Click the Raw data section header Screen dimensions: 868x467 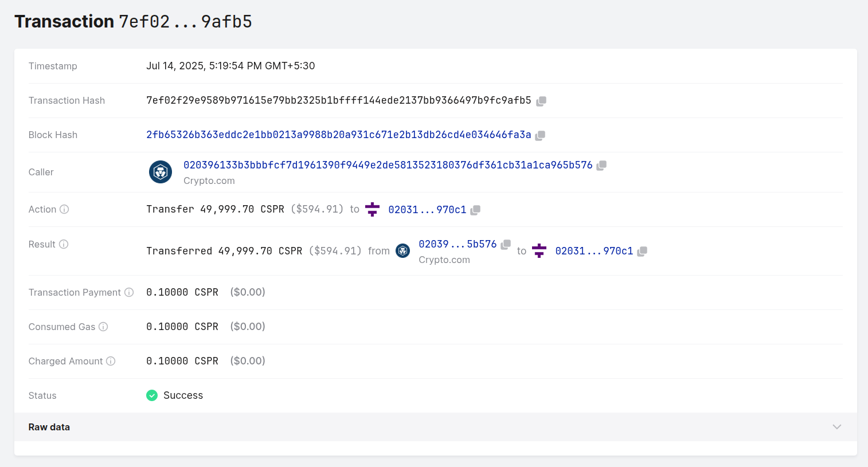(x=436, y=427)
